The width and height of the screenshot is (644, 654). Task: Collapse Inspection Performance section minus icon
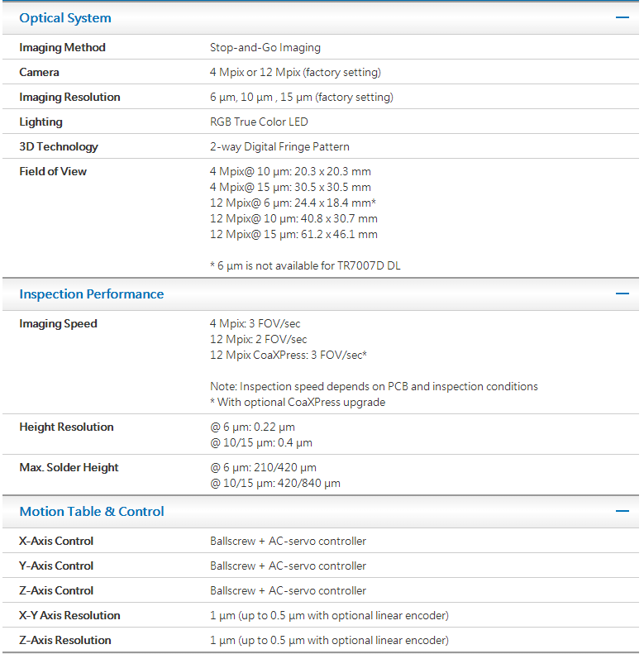coord(622,294)
